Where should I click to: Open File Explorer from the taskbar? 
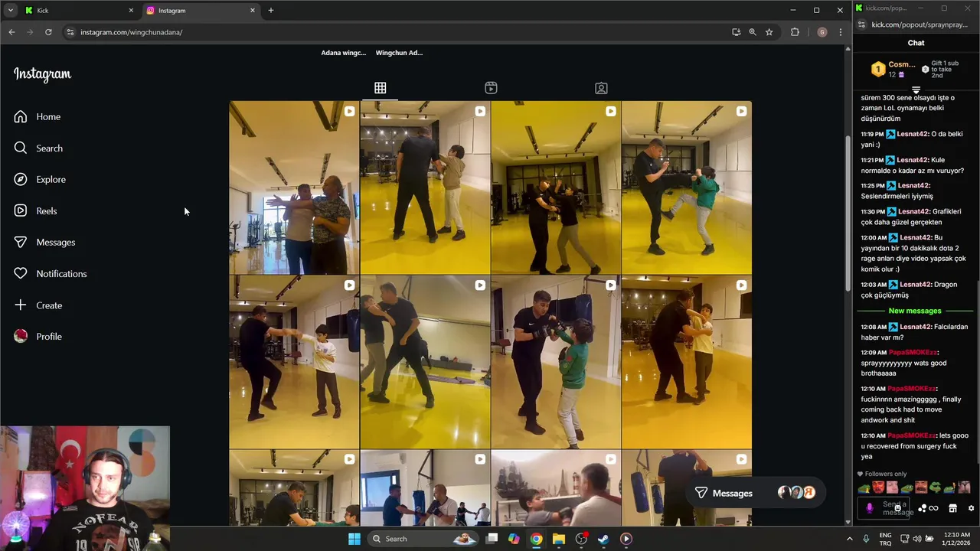(x=559, y=539)
